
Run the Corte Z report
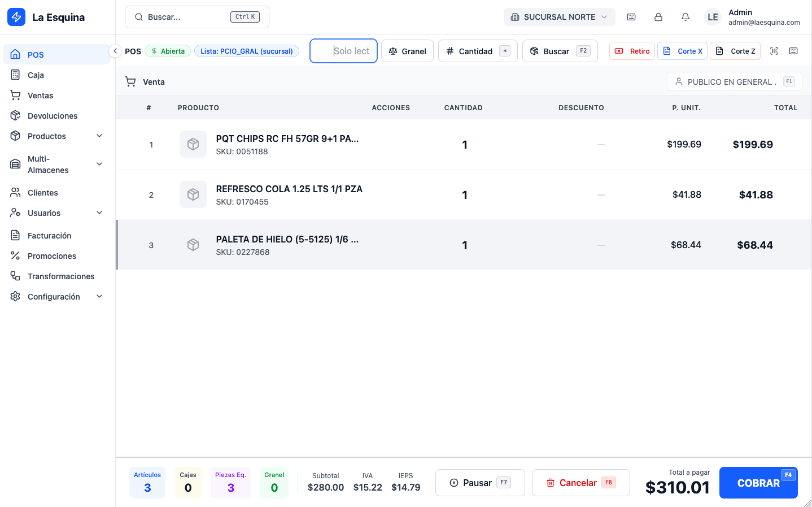coord(735,51)
